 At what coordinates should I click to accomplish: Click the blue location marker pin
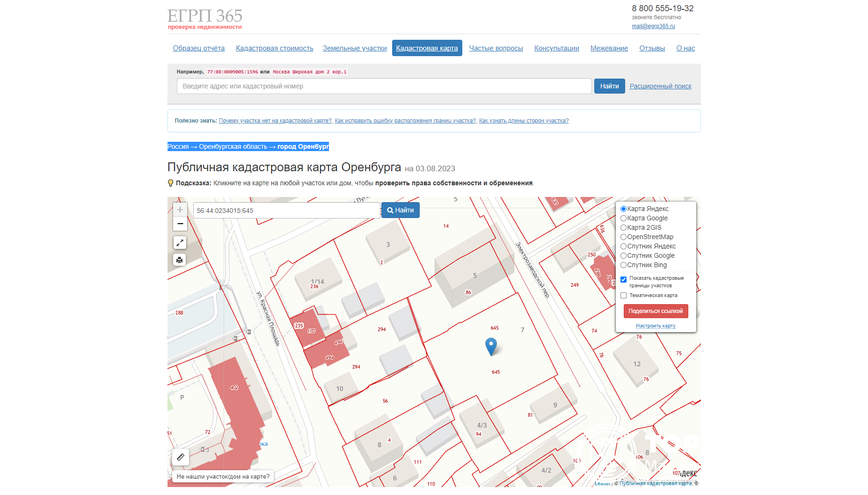click(x=491, y=346)
